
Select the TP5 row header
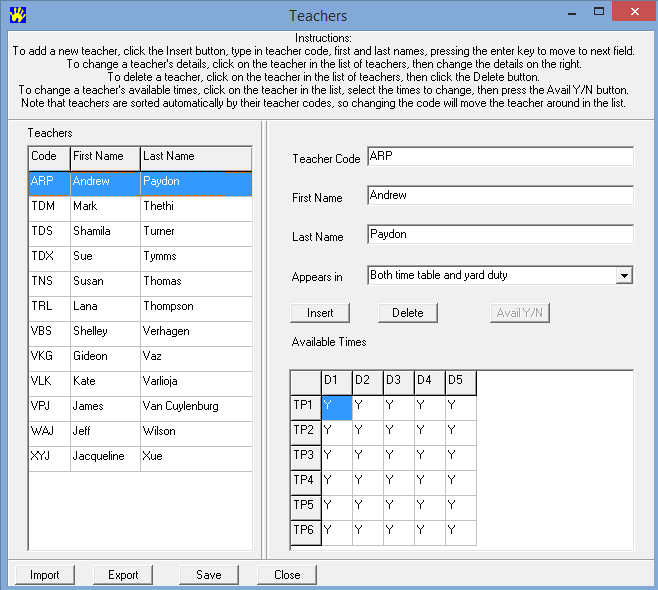point(306,507)
